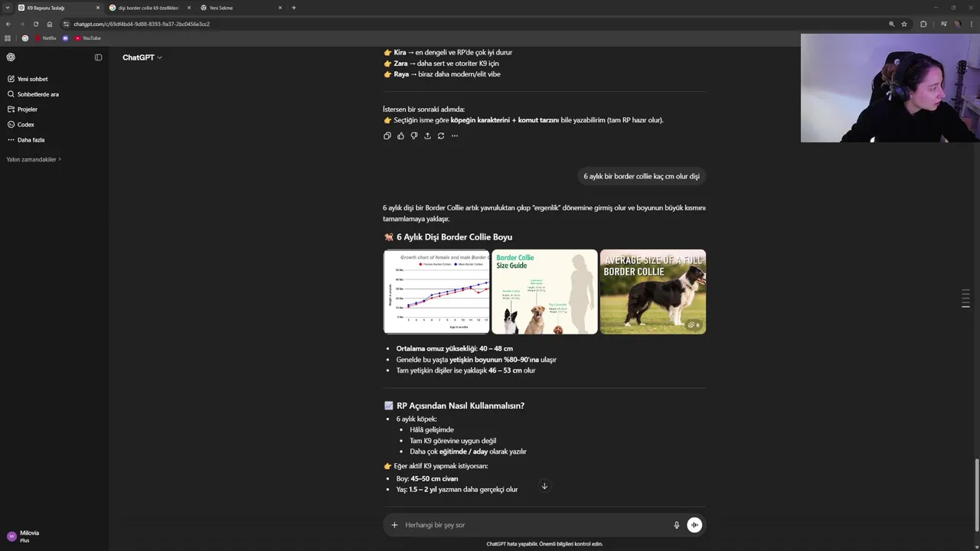
Task: Share the response with the share icon
Action: 427,135
